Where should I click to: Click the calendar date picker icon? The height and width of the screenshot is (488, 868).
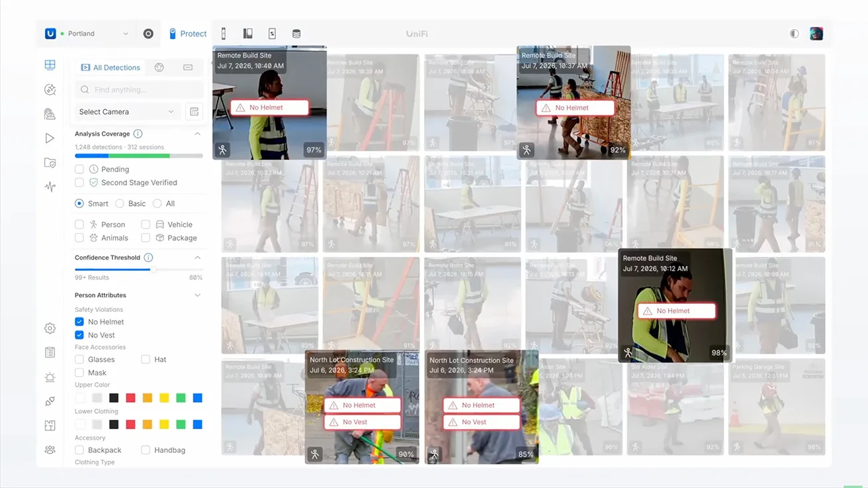[x=194, y=112]
